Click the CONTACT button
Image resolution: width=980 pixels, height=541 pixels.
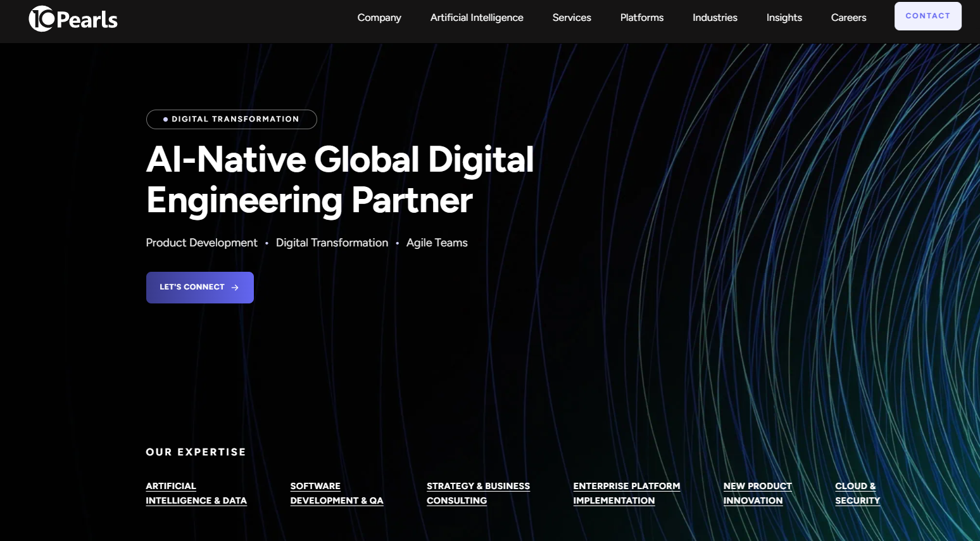[x=928, y=16]
